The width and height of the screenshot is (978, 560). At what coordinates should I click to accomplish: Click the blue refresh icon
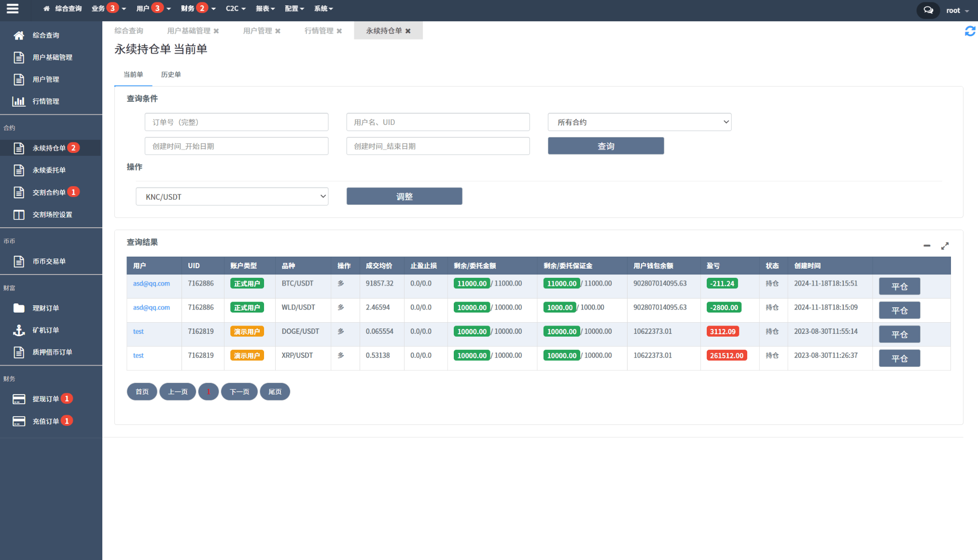[970, 31]
